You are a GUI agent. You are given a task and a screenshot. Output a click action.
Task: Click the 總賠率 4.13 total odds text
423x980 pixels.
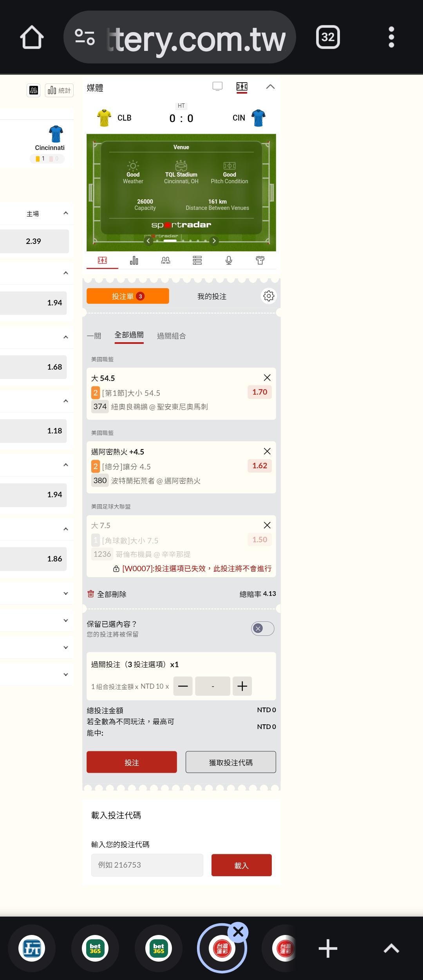(258, 594)
